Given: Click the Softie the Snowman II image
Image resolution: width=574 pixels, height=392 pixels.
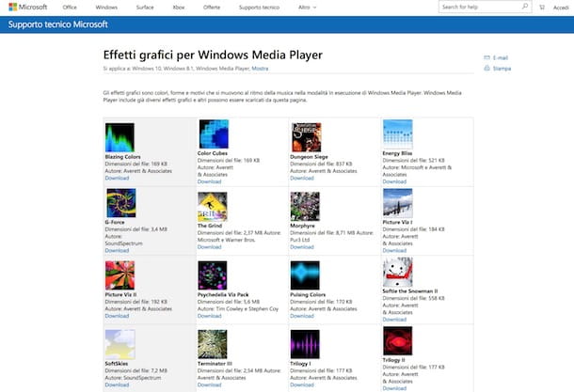Looking at the screenshot, I should [398, 272].
